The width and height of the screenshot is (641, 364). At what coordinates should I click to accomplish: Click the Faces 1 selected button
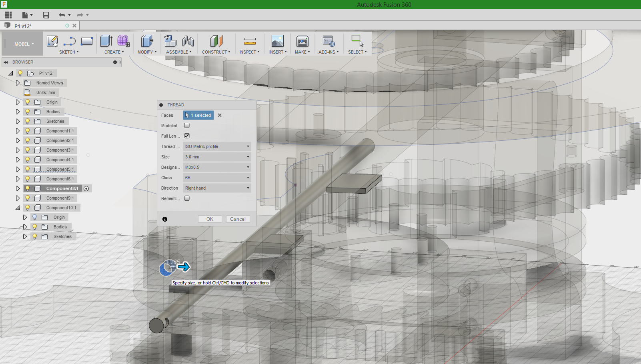pos(198,115)
